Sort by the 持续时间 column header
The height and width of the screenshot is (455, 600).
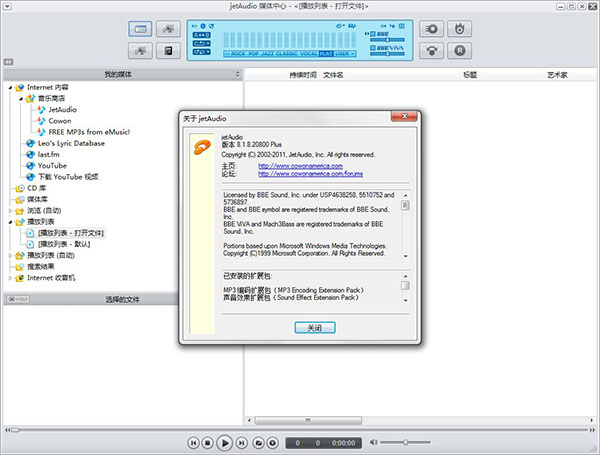[x=303, y=75]
